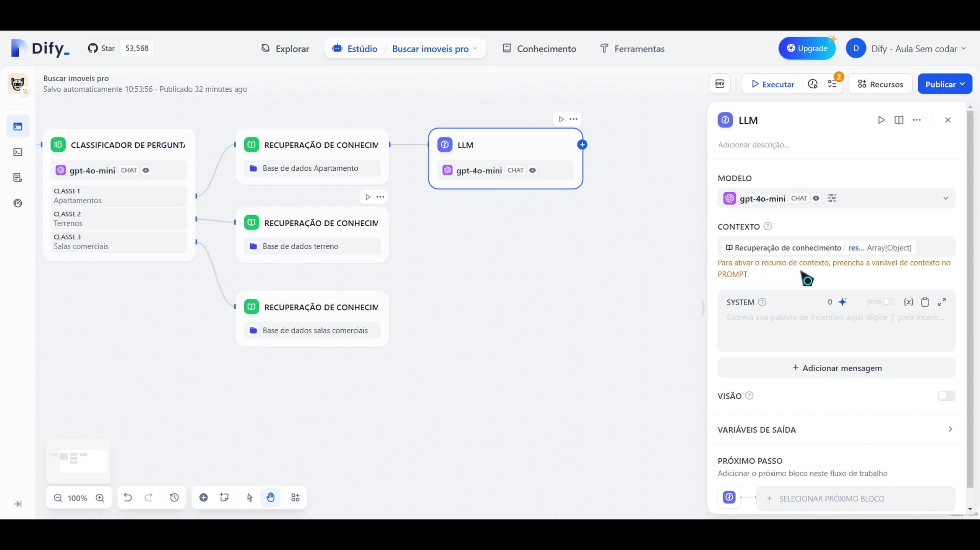Expand the Publicar dropdown arrow
The height and width of the screenshot is (550, 980).
[962, 84]
